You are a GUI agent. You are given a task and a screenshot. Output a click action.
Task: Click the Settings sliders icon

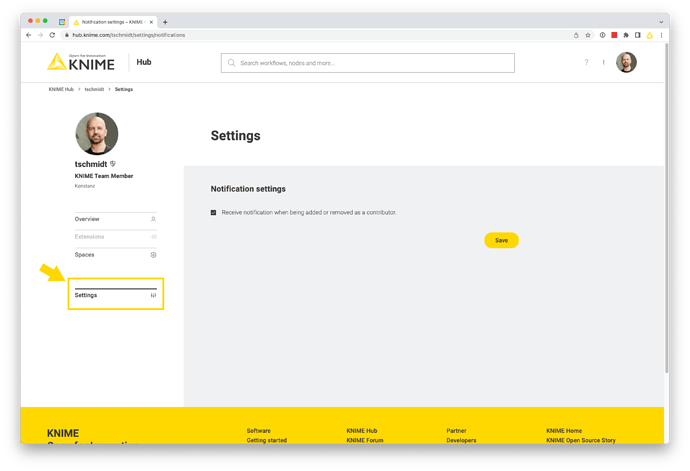point(153,295)
